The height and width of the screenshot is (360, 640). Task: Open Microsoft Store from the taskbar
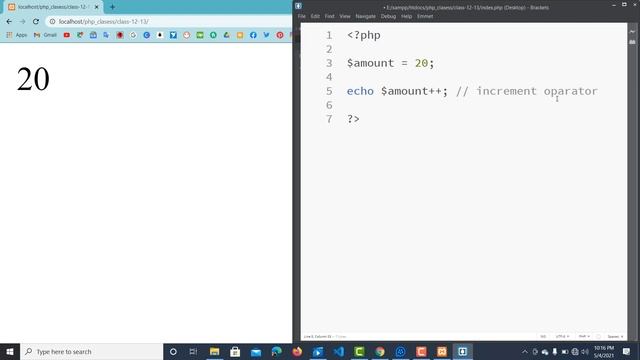pos(235,351)
